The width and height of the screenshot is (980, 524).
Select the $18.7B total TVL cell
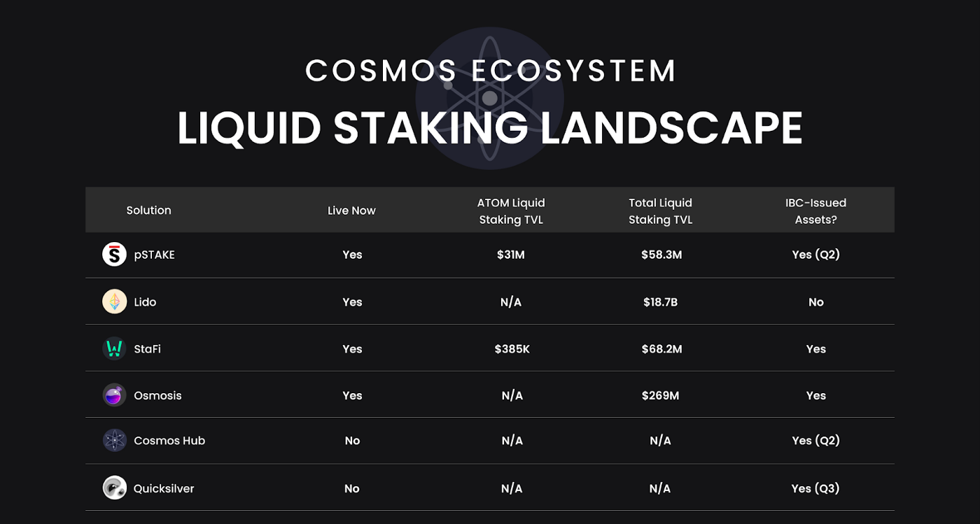tap(660, 302)
